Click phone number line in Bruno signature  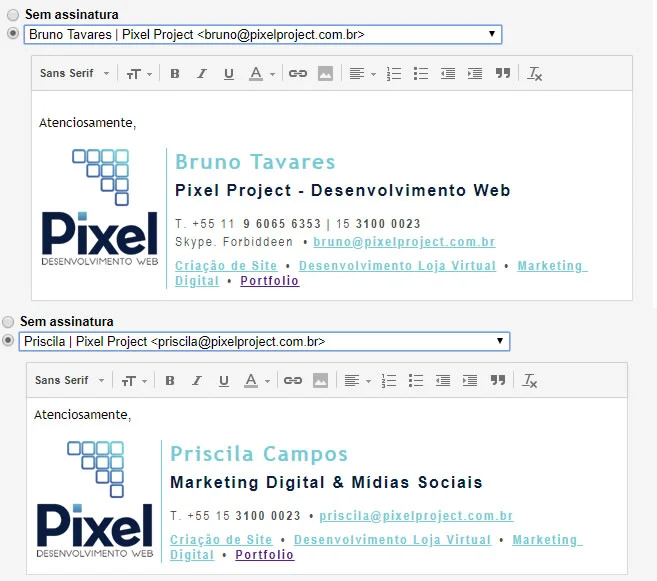pyautogui.click(x=297, y=224)
